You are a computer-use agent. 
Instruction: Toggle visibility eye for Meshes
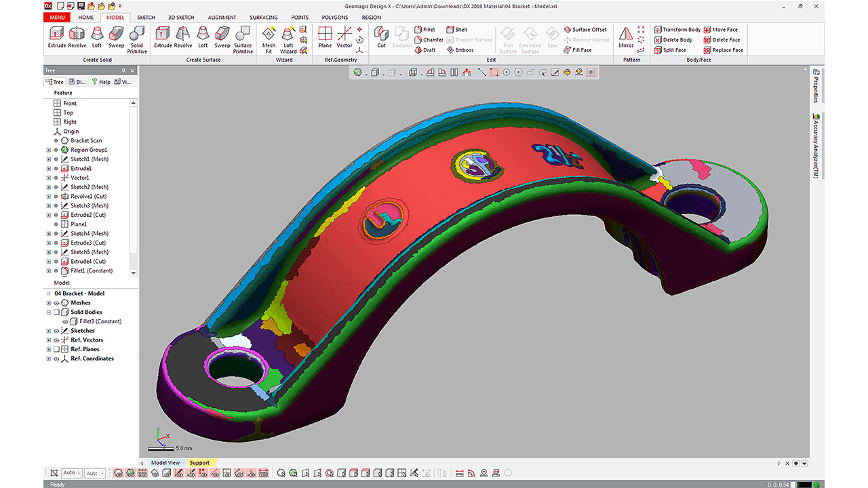point(57,303)
